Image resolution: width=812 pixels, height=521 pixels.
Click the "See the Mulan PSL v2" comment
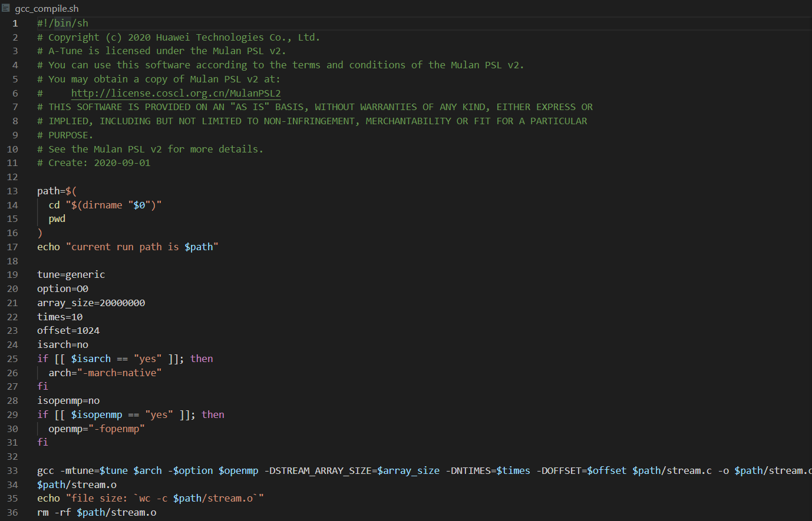pyautogui.click(x=150, y=150)
